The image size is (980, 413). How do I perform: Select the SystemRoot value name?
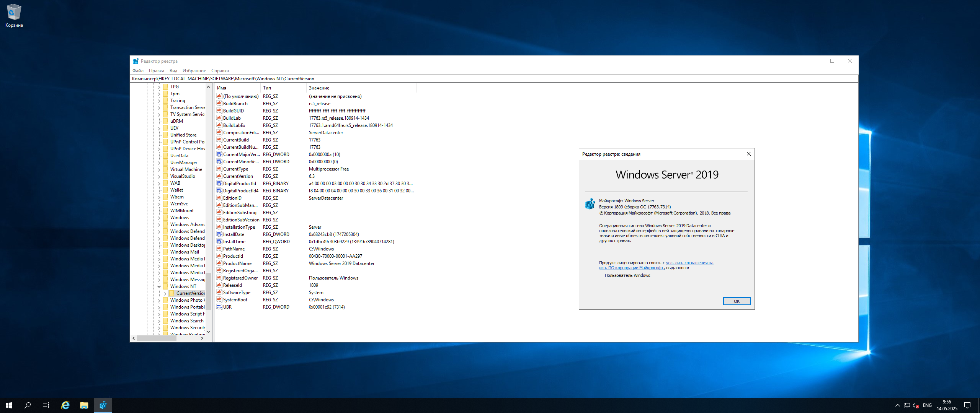235,299
